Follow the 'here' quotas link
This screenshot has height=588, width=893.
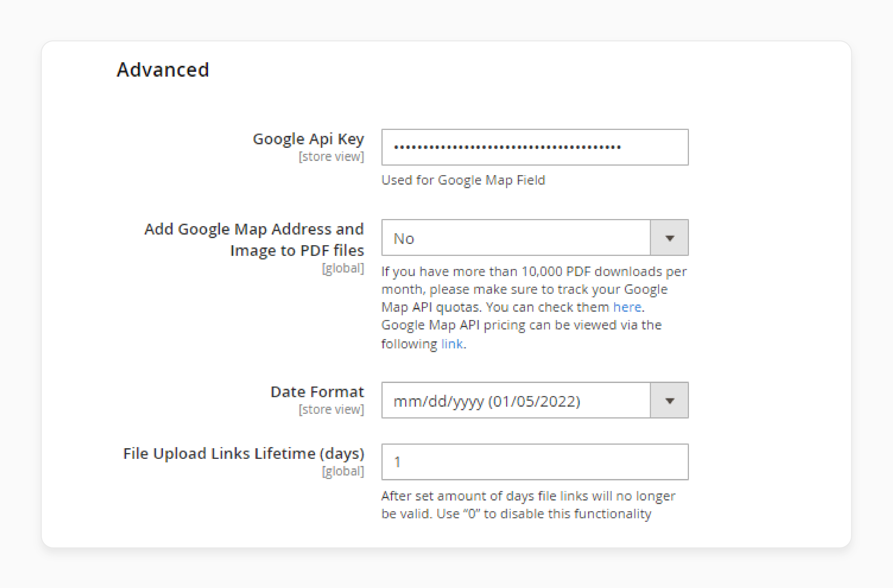pyautogui.click(x=627, y=307)
